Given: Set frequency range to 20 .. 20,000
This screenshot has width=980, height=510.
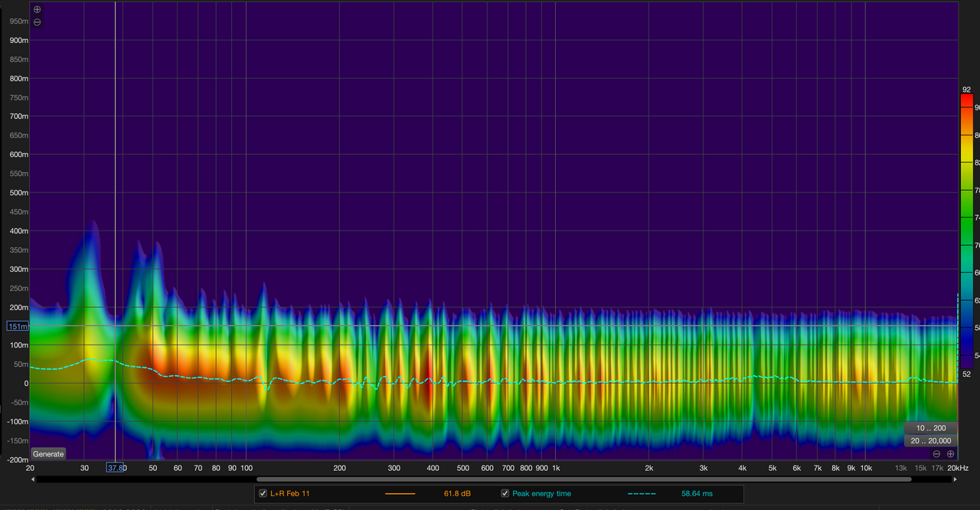Looking at the screenshot, I should [x=930, y=440].
